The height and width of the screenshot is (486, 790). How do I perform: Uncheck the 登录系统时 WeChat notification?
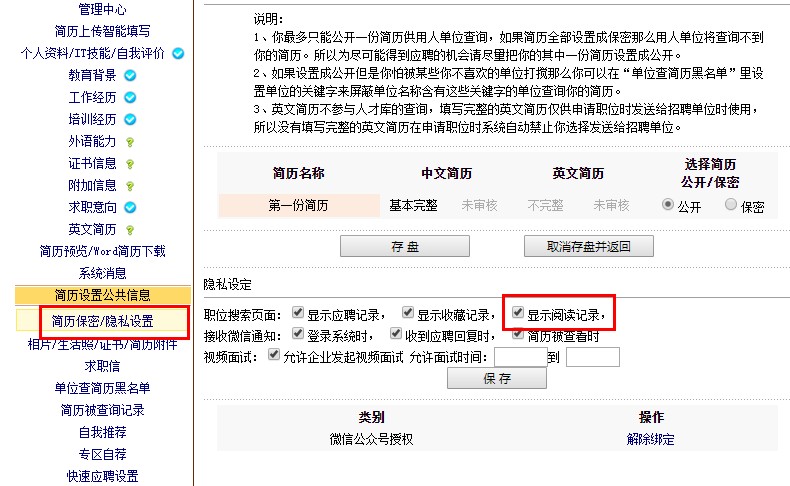tap(298, 333)
